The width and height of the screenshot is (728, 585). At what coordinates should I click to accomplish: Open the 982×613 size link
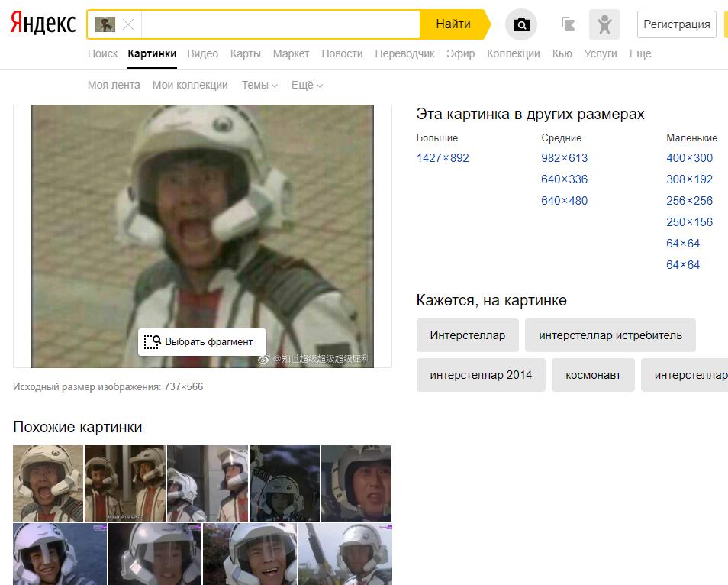(x=564, y=158)
